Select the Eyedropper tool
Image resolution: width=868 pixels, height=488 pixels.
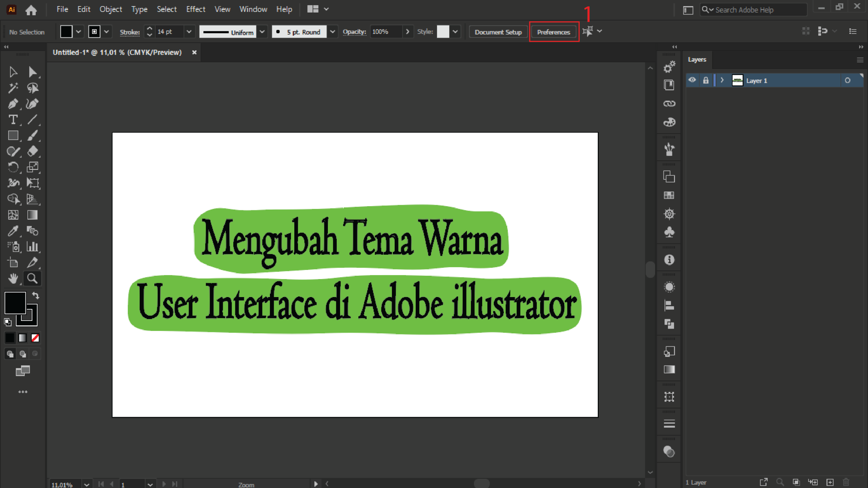[13, 231]
